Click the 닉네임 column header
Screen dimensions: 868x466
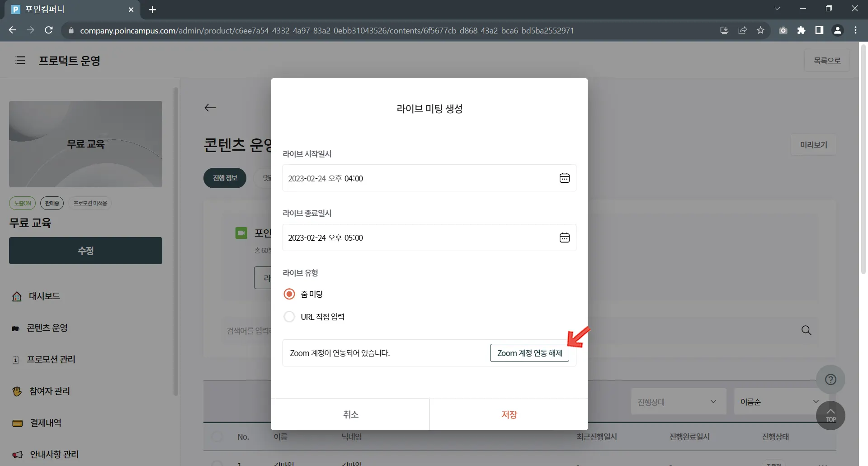pos(352,437)
